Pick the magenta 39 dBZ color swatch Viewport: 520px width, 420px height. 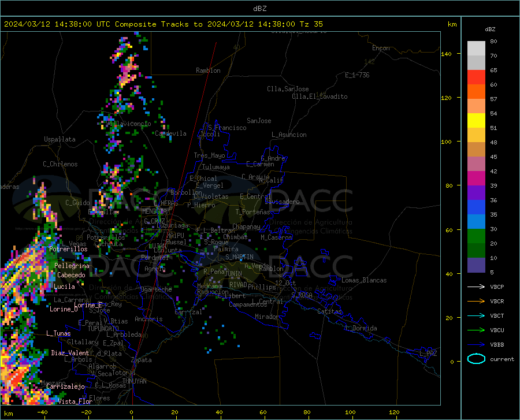[x=476, y=179]
